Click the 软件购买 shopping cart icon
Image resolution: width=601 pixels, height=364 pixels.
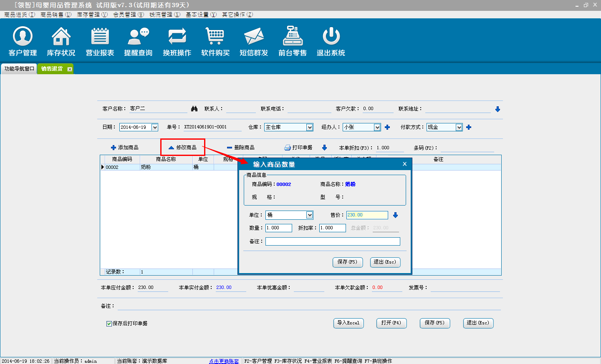tap(215, 41)
